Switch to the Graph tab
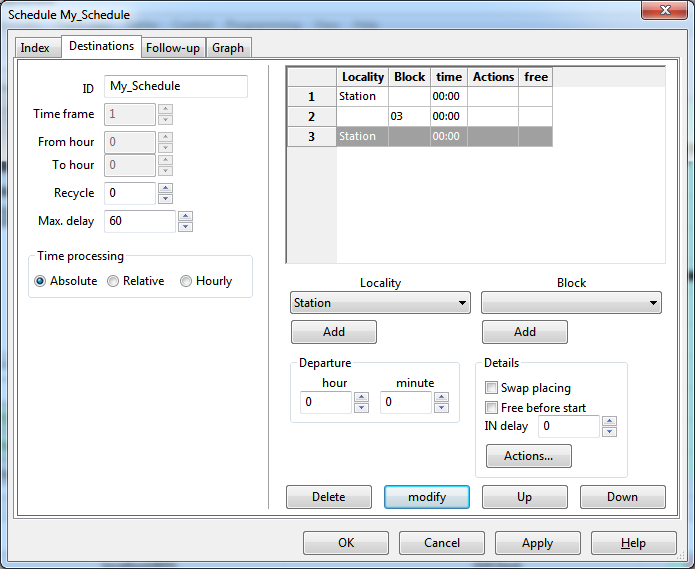Viewport: 695px width, 569px height. coord(227,47)
